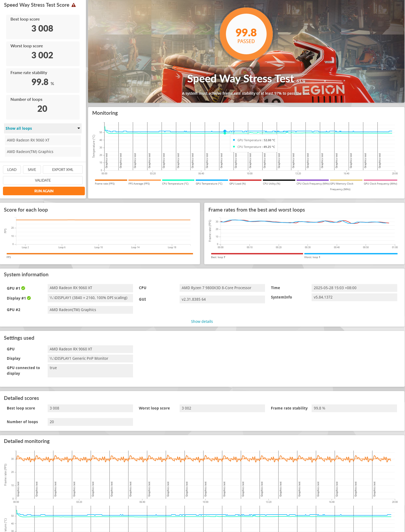Click the CPU field AMD Ryzen 7 9800X3D

(x=222, y=288)
